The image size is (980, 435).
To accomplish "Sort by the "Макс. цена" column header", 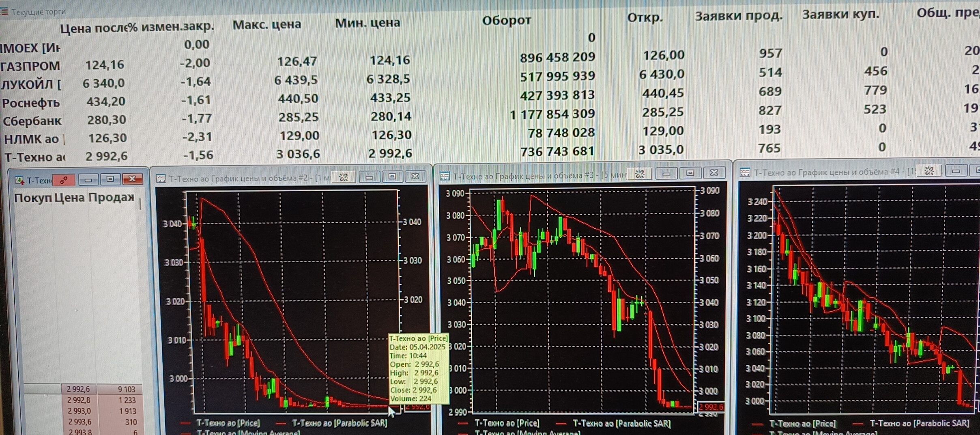I will point(267,24).
